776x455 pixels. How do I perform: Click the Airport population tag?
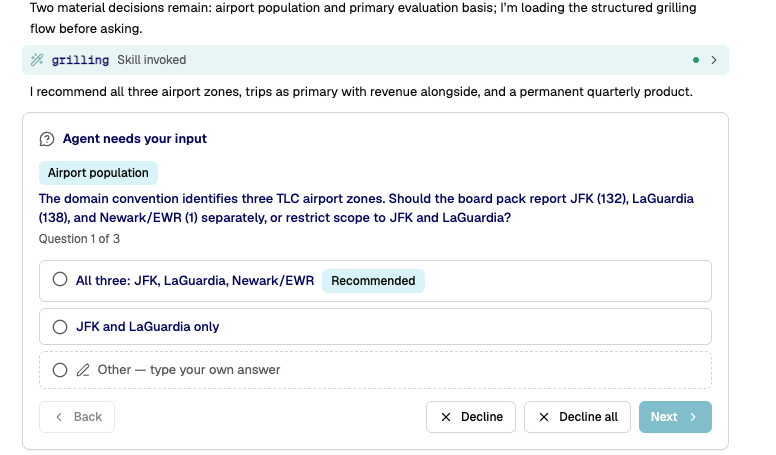(x=98, y=173)
